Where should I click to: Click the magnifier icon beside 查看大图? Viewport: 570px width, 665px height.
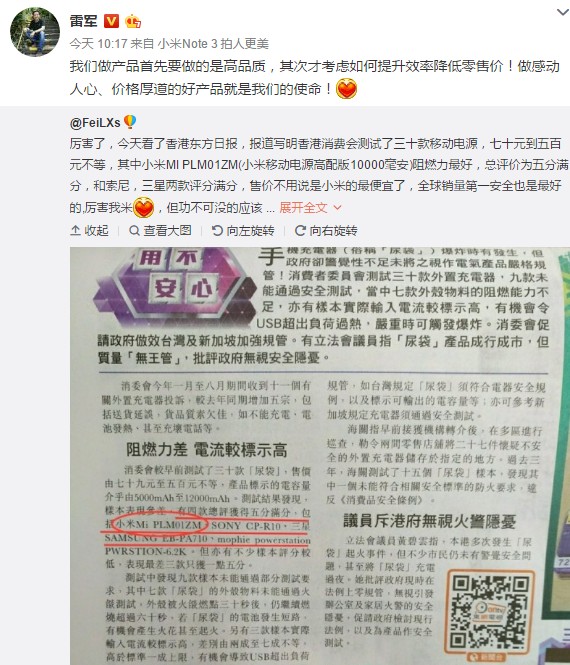click(x=134, y=230)
